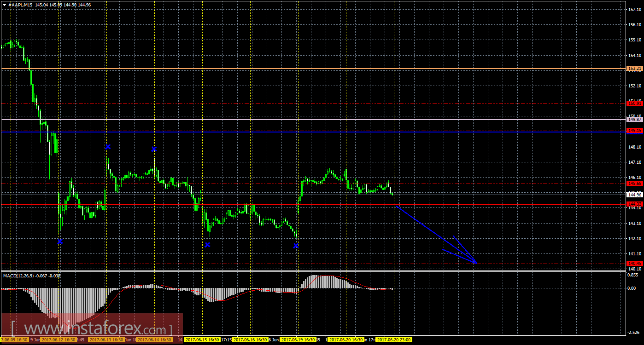Click the 2017.06.20 16:30 date label
The image size is (644, 345).
click(x=346, y=340)
